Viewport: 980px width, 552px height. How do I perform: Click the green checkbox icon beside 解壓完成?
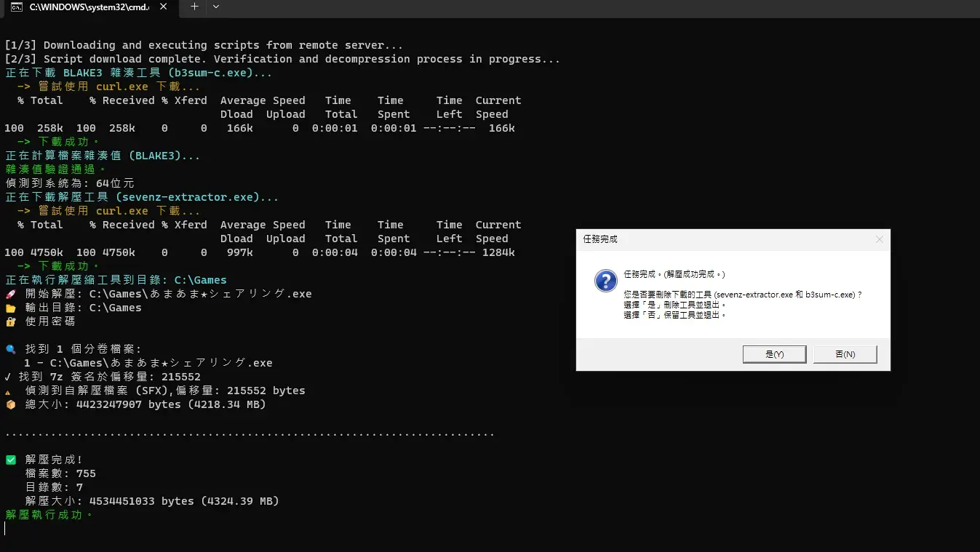pyautogui.click(x=10, y=460)
